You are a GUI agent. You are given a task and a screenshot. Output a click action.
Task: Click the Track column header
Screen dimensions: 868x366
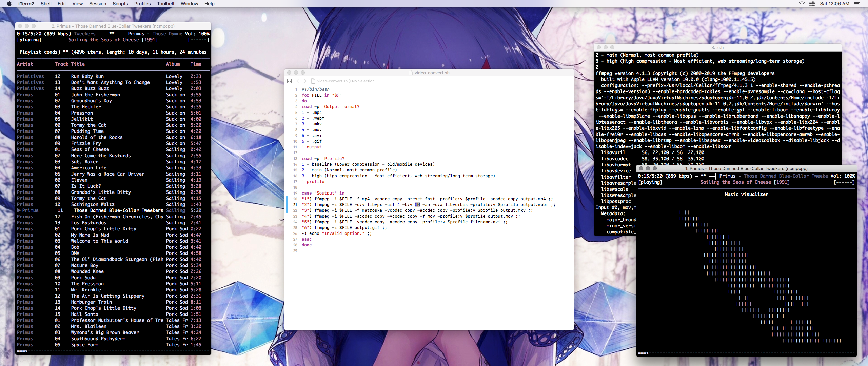click(x=62, y=64)
